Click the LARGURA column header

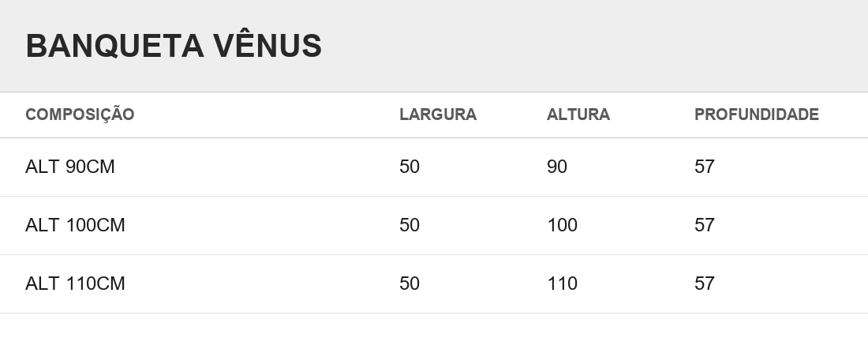(438, 115)
